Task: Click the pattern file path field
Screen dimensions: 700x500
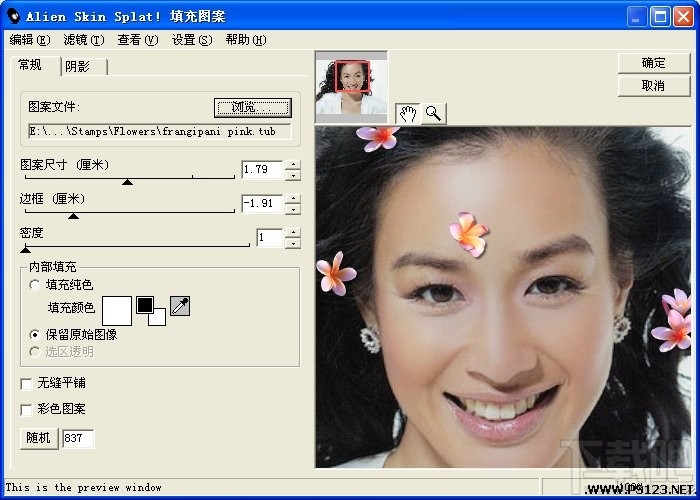Action: pyautogui.click(x=160, y=131)
